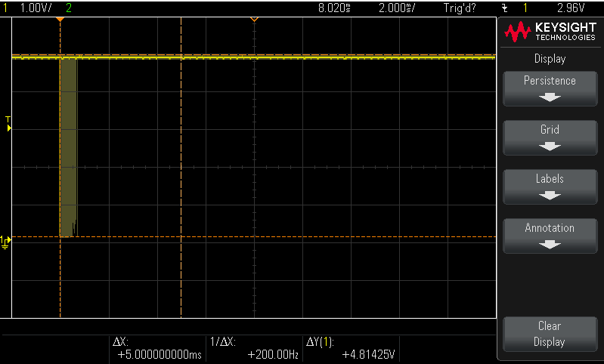Click the orange time reference triangle at top center

pos(254,19)
